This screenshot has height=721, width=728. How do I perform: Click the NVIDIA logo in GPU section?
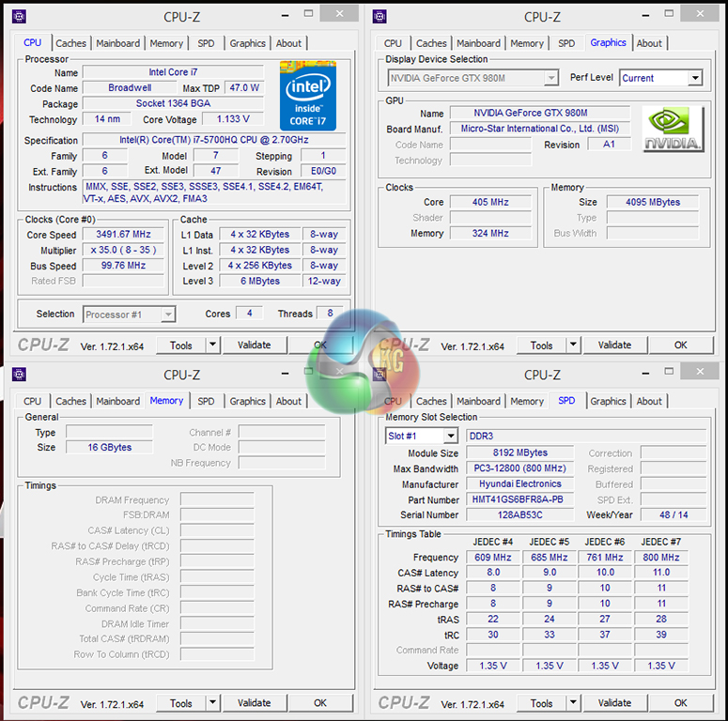[673, 129]
